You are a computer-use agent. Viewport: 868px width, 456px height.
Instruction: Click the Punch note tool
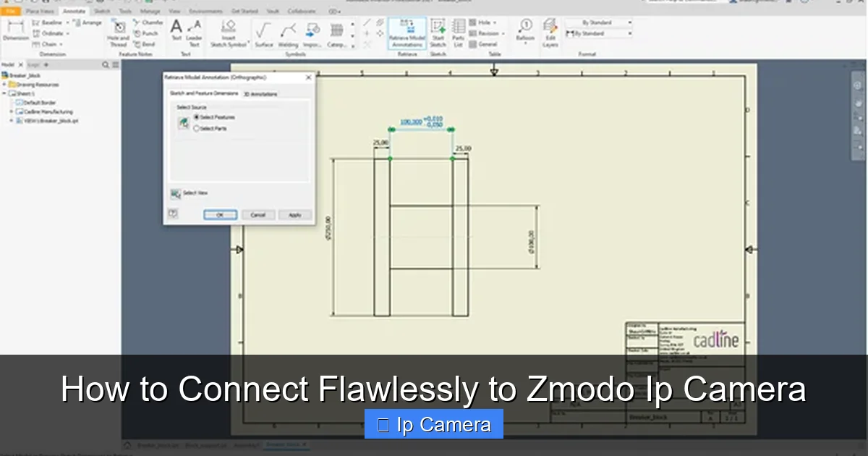pyautogui.click(x=146, y=33)
